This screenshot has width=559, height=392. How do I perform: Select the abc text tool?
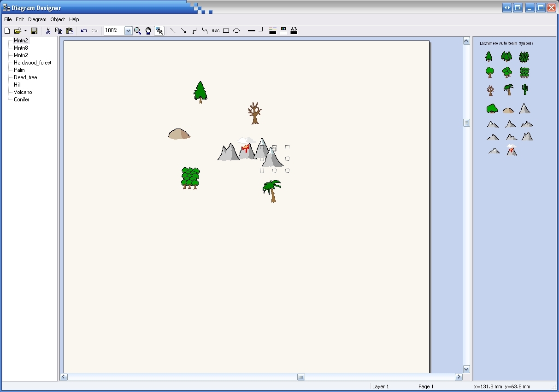[x=216, y=31]
